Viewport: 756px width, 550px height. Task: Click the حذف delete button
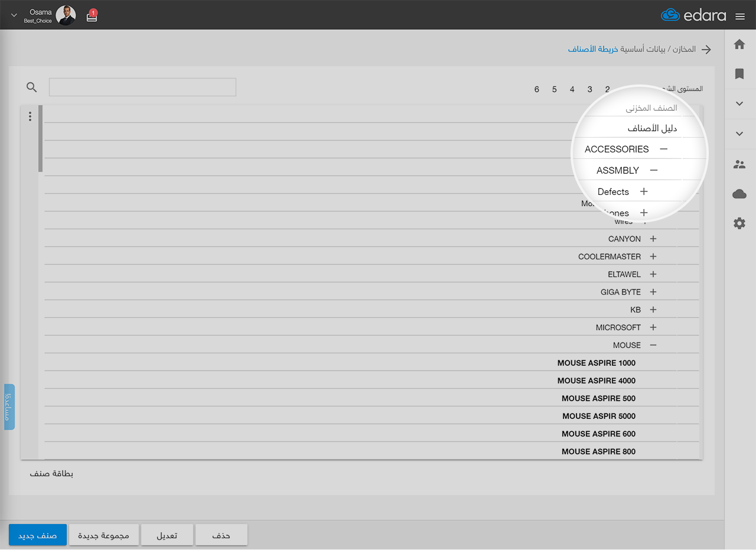221,535
